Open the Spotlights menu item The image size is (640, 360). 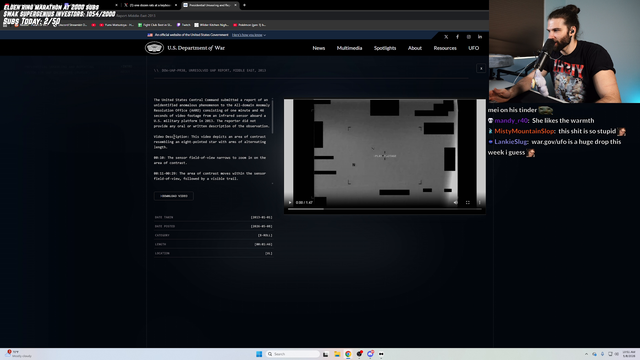click(x=385, y=48)
